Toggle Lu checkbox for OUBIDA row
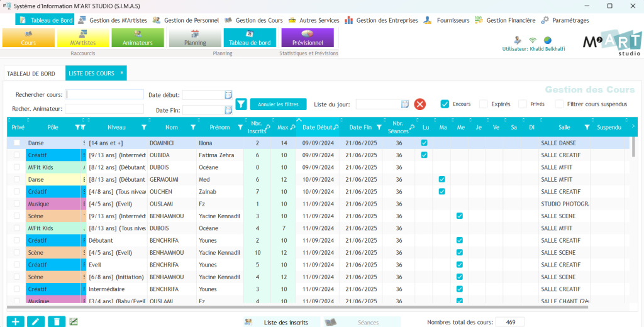 (x=425, y=155)
